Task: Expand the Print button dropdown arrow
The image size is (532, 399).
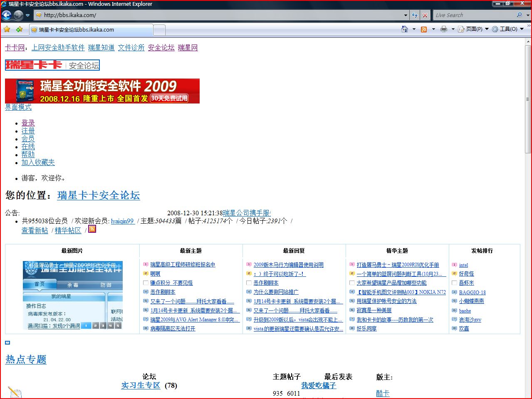Action: tap(453, 29)
